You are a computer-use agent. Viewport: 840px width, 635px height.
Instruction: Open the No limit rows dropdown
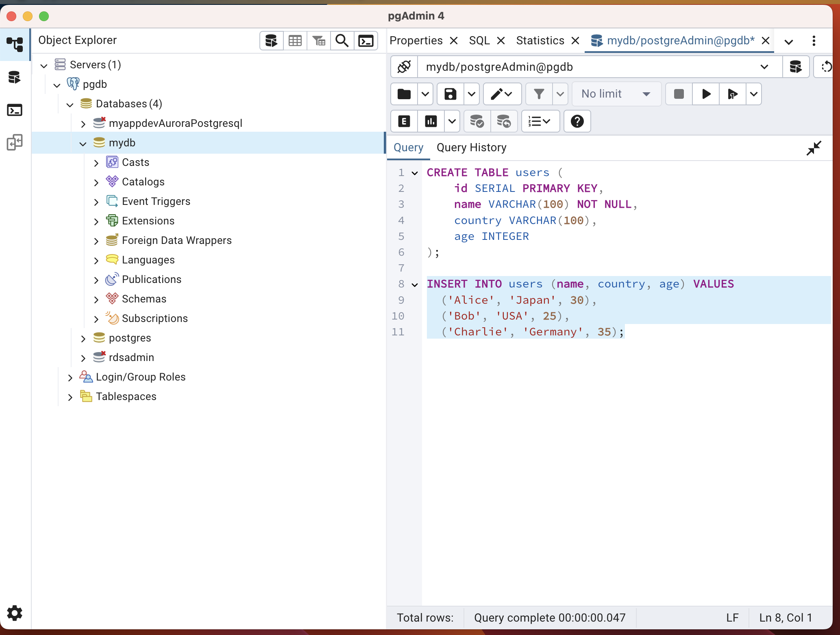616,94
